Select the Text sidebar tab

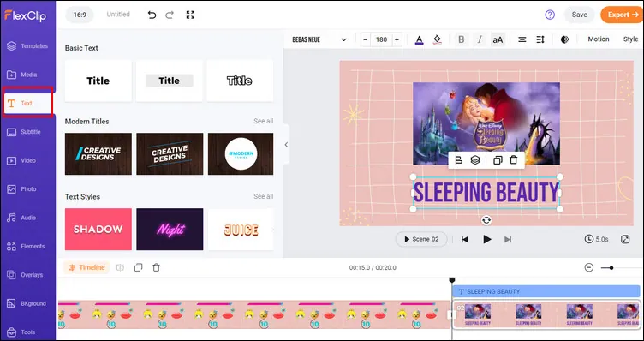click(27, 103)
